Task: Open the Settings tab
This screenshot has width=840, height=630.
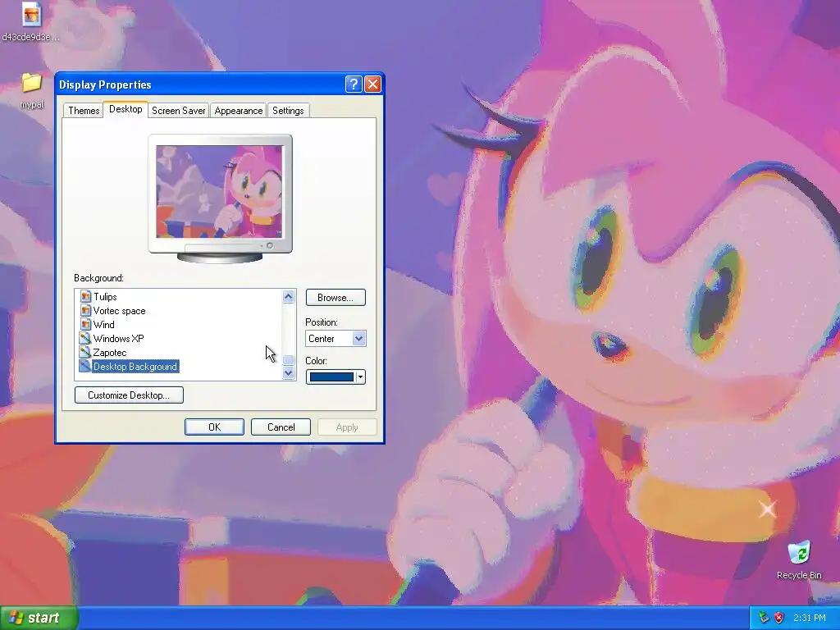Action: point(288,111)
